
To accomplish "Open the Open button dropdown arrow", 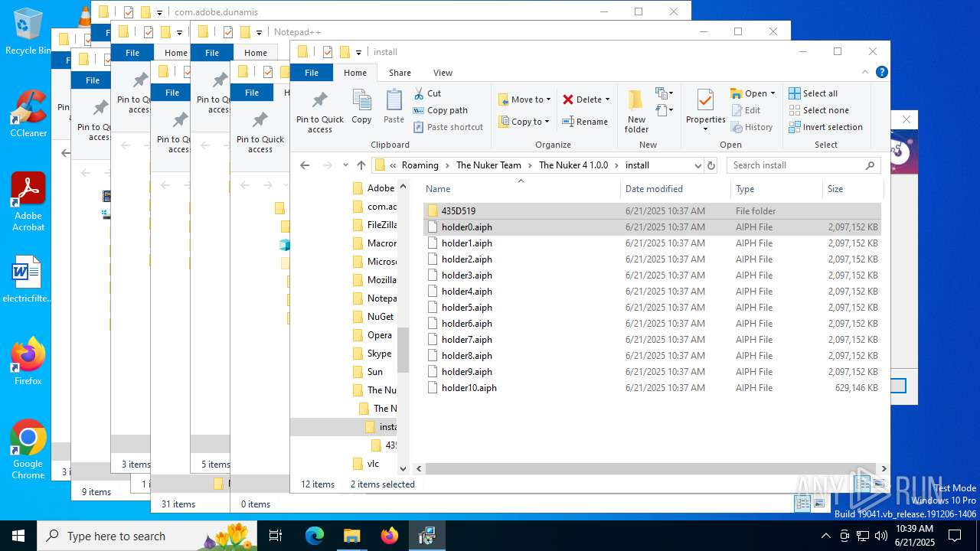I will pos(773,93).
